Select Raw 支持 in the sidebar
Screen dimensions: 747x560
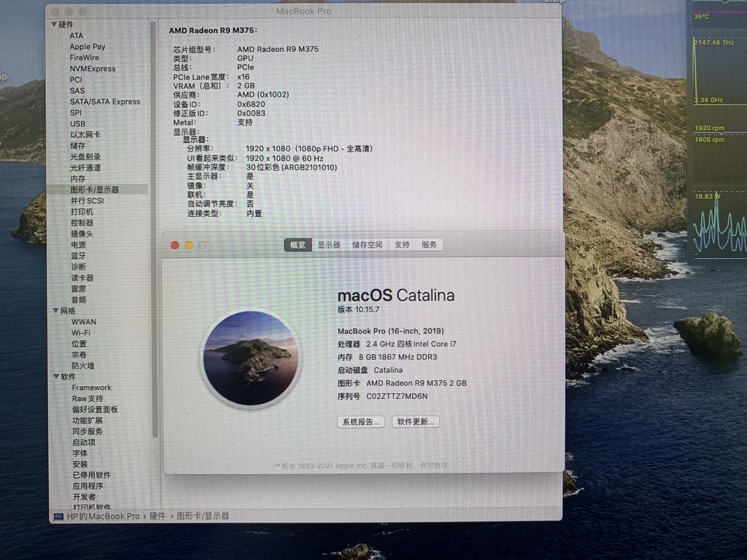88,399
